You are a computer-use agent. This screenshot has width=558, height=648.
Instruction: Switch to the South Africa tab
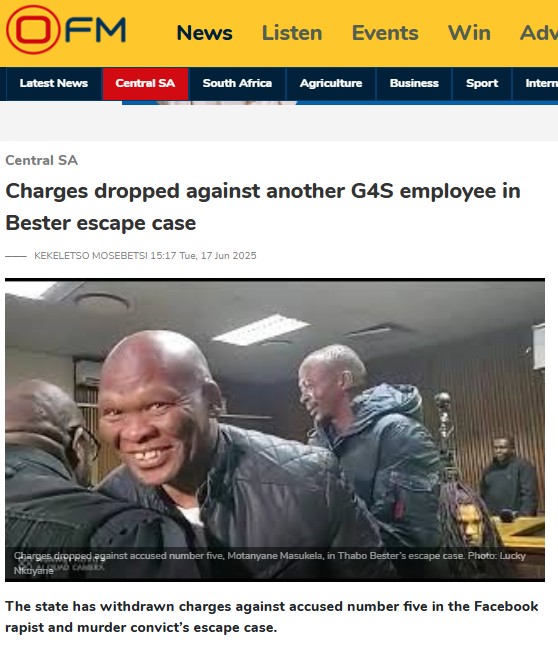point(237,83)
